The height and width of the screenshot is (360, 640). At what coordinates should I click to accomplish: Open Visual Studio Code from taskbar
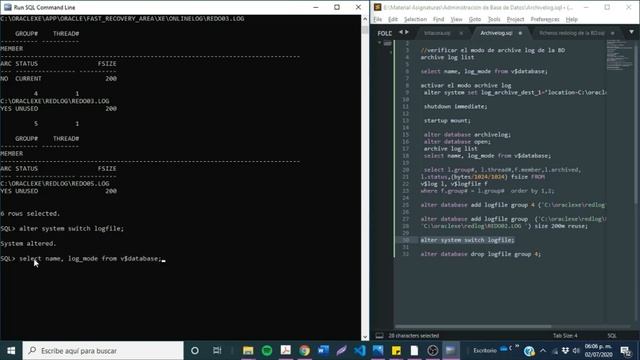pyautogui.click(x=360, y=351)
